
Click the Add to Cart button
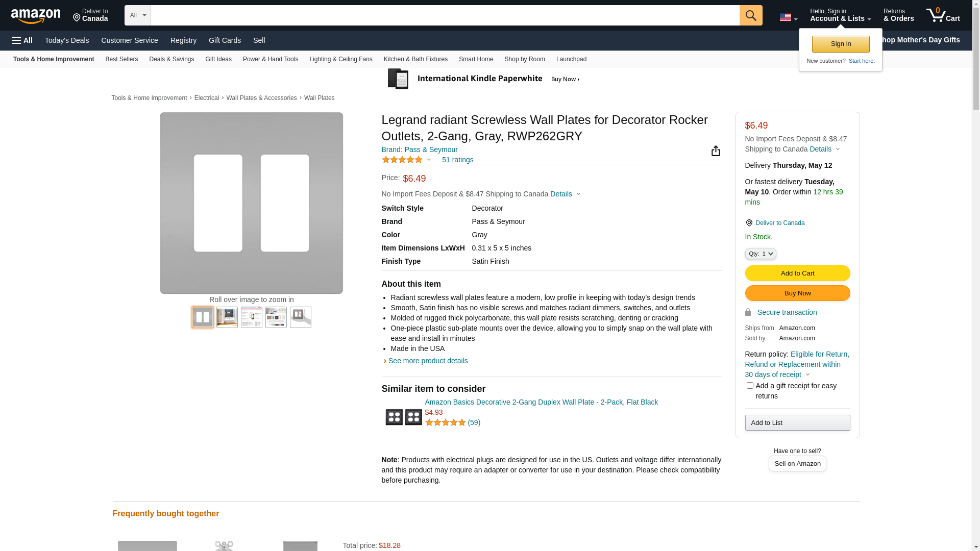797,273
